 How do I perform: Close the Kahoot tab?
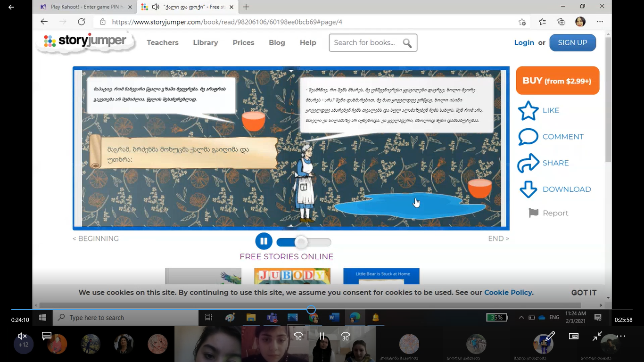coord(130,7)
